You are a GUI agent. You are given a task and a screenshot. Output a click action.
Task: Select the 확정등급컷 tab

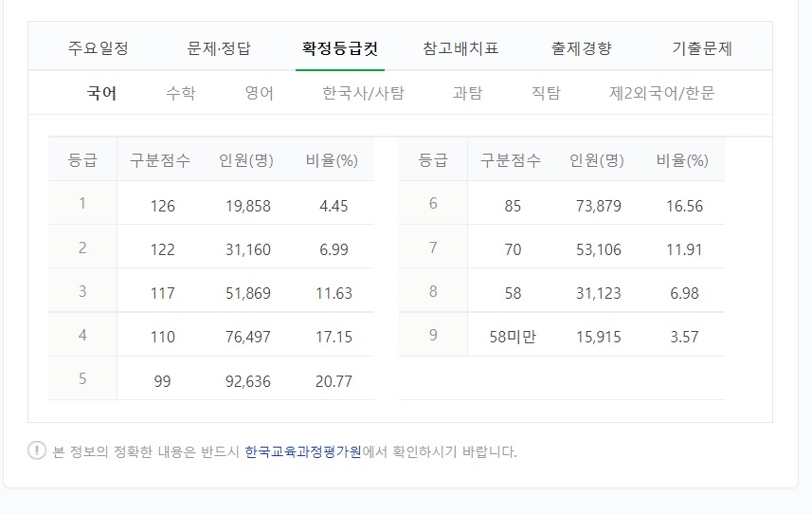(340, 48)
